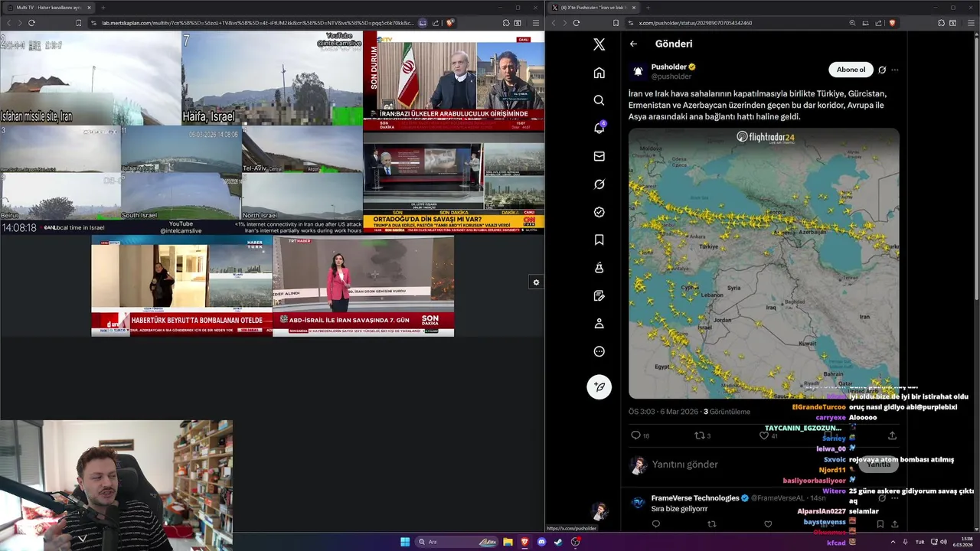This screenshot has height=551, width=980.
Task: Select intelcamslive YouTube cameras stream
Action: click(181, 132)
